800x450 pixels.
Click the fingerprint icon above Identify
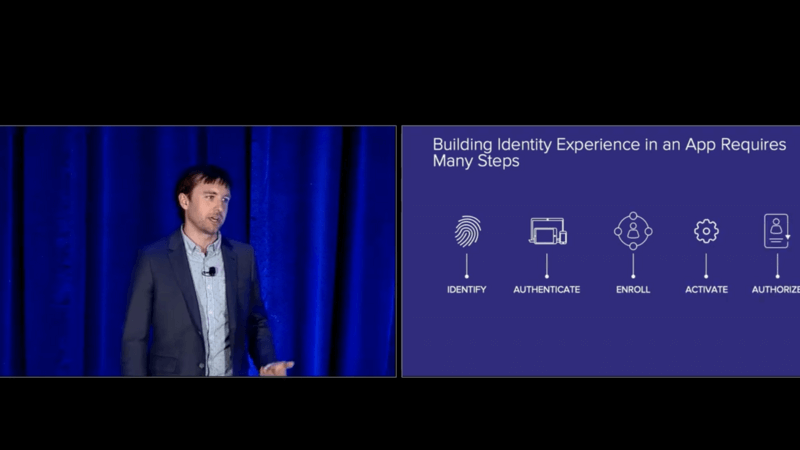(x=467, y=231)
